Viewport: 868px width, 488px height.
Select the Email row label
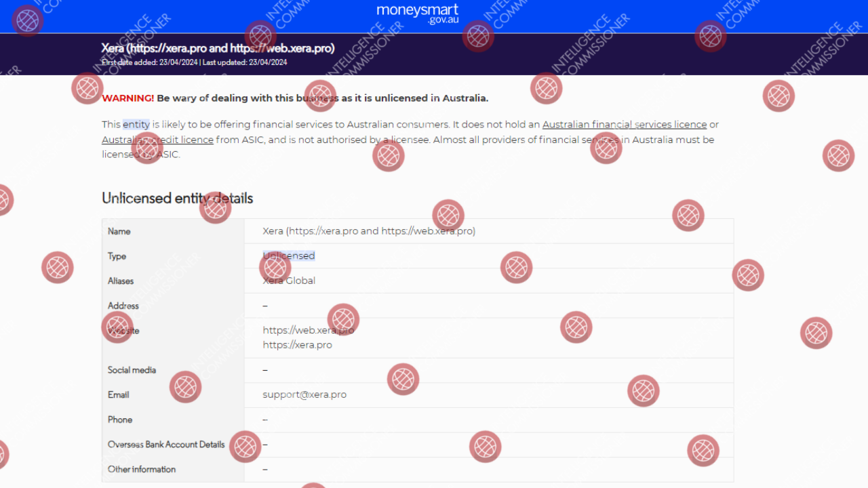coord(118,394)
